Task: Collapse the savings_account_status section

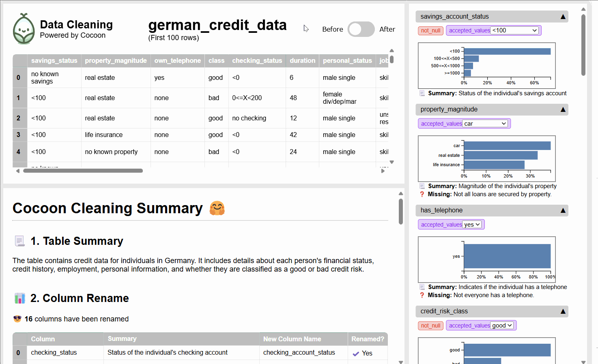Action: click(563, 17)
